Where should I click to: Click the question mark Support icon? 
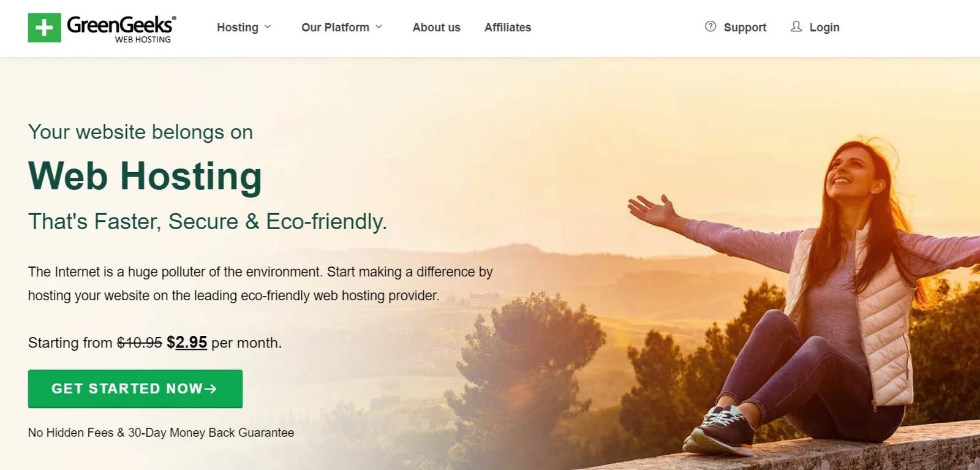[710, 26]
